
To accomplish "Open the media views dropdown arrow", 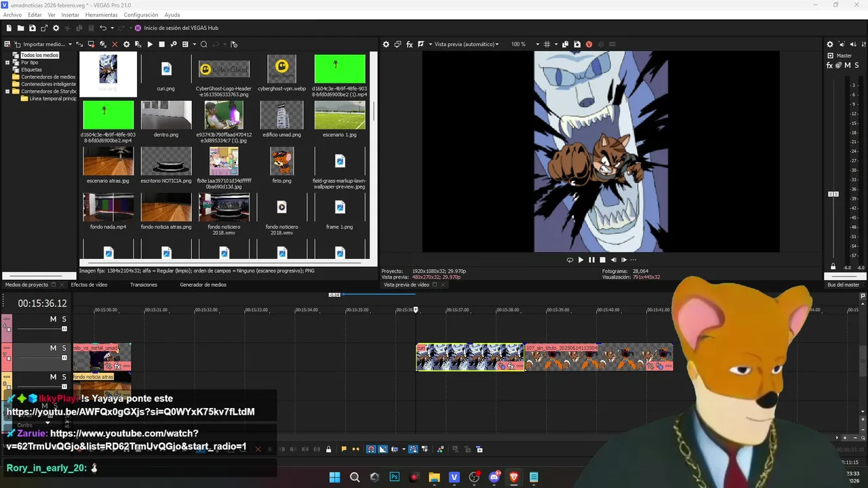I will [194, 44].
